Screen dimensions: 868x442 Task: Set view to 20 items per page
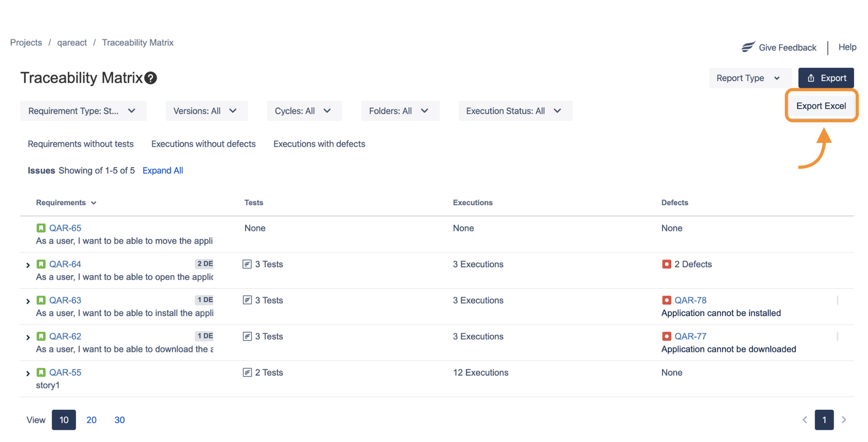[x=92, y=420]
